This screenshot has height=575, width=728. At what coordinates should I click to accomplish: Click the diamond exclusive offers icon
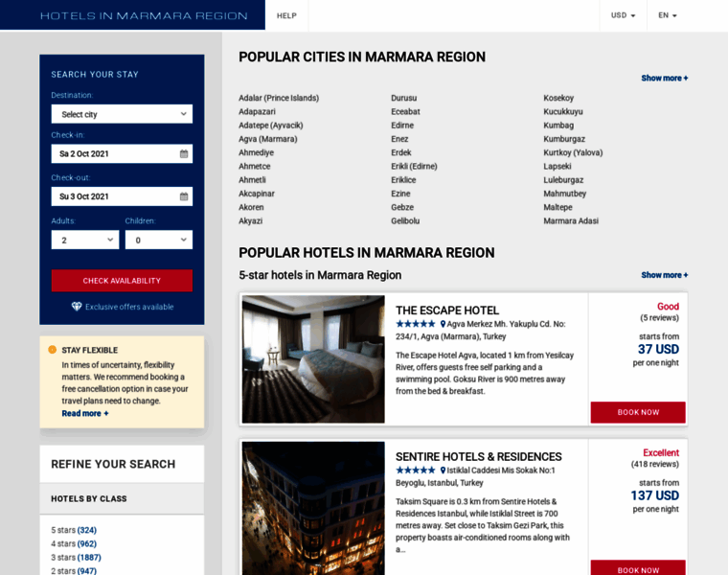[x=77, y=307]
